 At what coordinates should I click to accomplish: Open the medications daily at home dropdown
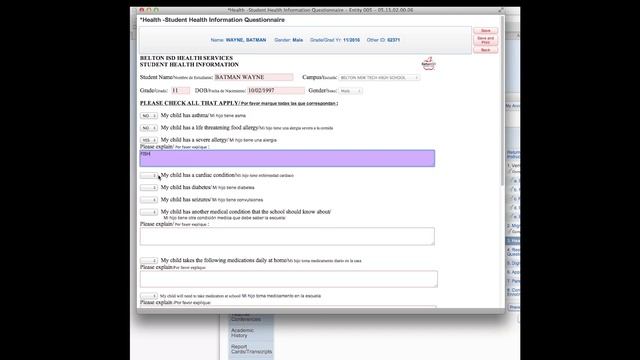149,260
